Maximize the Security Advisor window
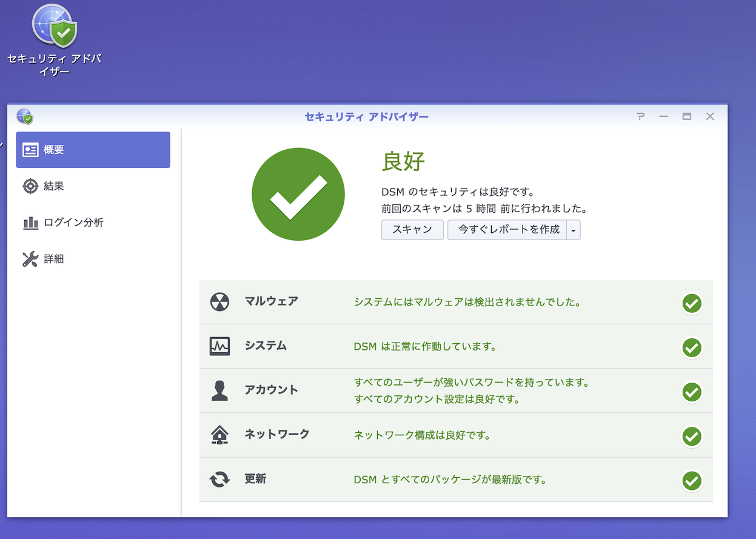 pos(686,116)
